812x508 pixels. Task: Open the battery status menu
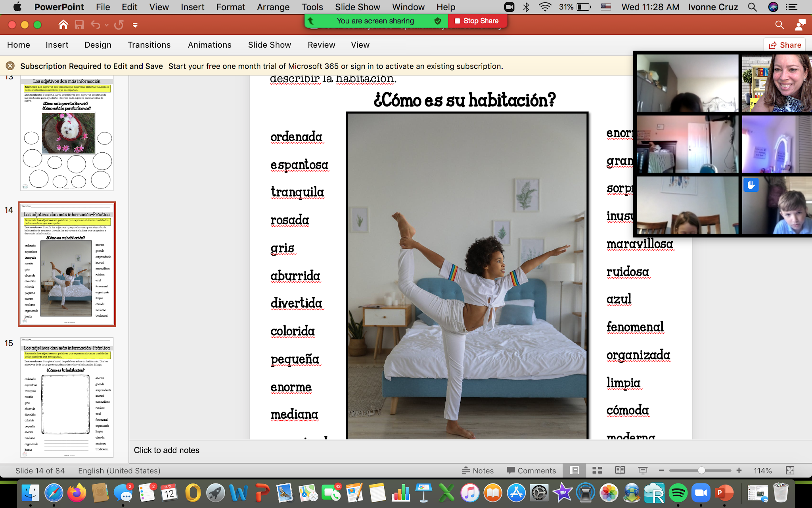click(x=581, y=7)
